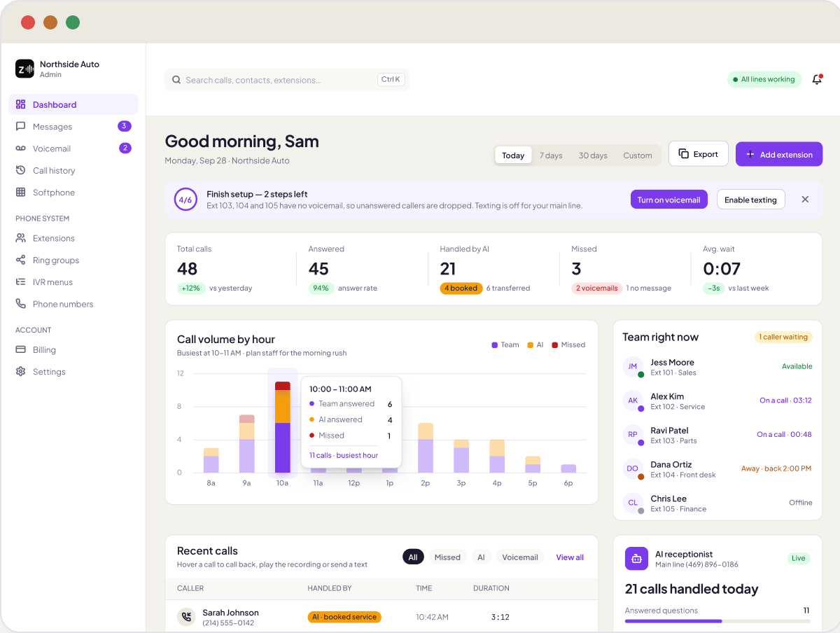Click Chris Lee's CL avatar
Viewport: 840px width, 633px height.
632,503
